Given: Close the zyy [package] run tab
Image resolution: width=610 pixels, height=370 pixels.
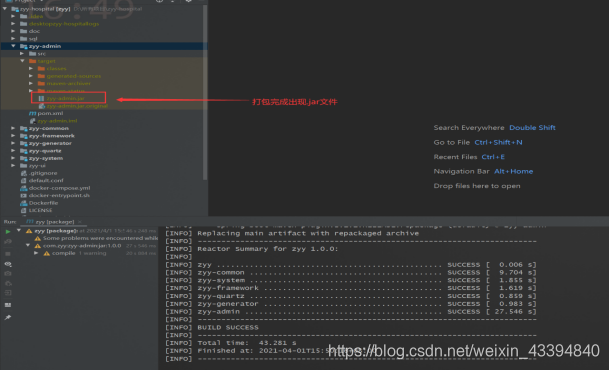Looking at the screenshot, I should coord(80,222).
